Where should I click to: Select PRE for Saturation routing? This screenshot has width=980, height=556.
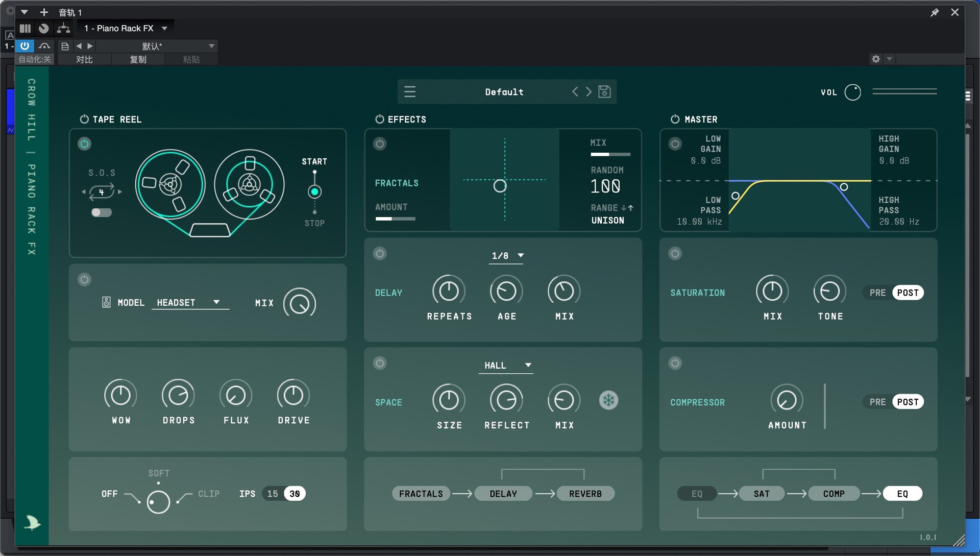pos(877,293)
